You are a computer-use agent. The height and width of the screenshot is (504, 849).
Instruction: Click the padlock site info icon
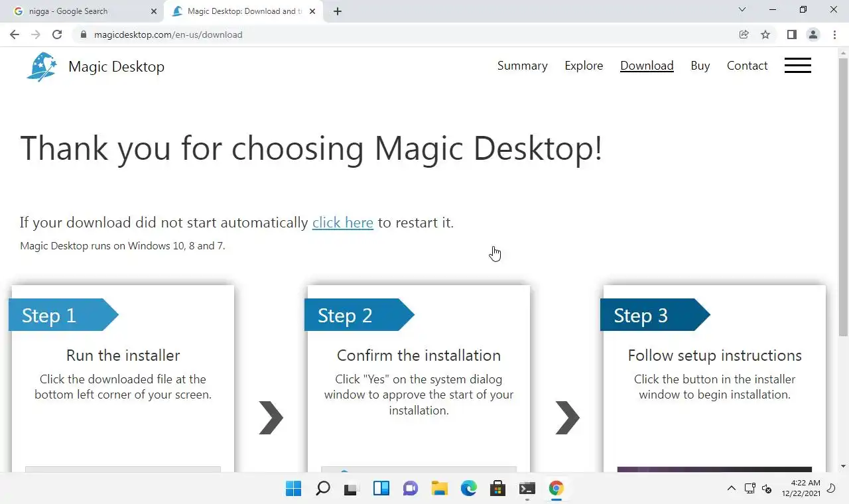click(83, 34)
